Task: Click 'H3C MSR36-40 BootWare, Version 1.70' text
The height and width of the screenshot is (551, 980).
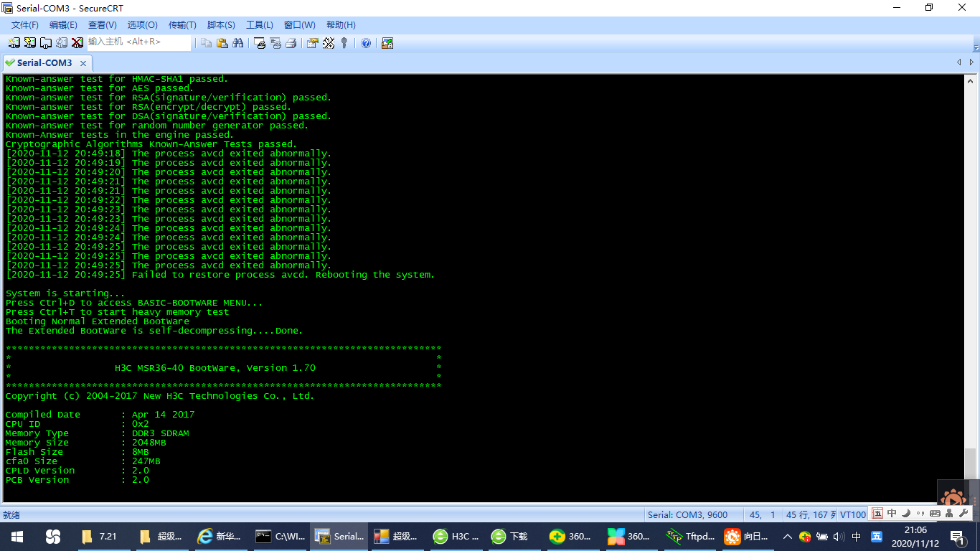Action: [x=215, y=368]
